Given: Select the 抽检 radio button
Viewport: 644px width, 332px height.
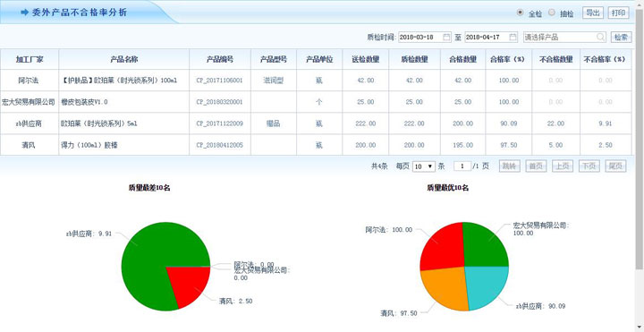Looking at the screenshot, I should click(x=552, y=13).
